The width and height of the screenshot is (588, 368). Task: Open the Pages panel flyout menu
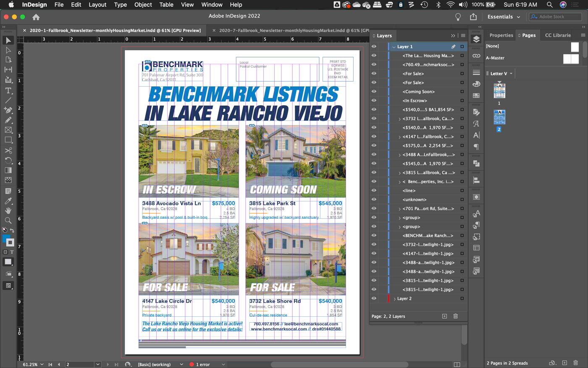click(x=583, y=35)
